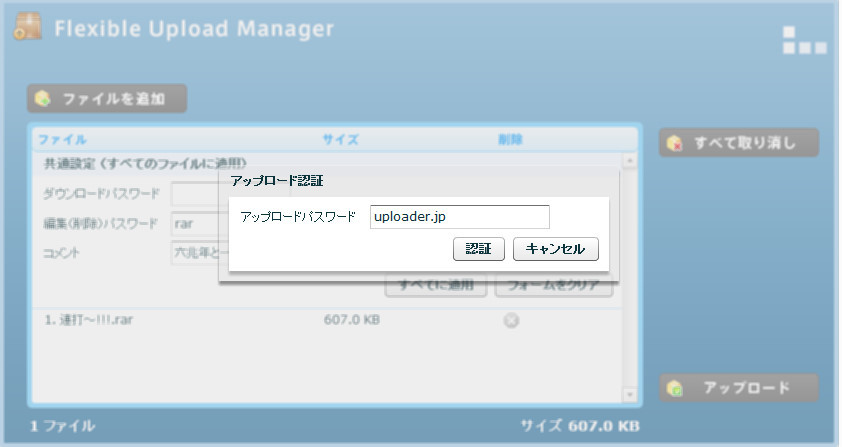Click the scroll up arrow in file list
The width and height of the screenshot is (842, 447).
point(629,161)
